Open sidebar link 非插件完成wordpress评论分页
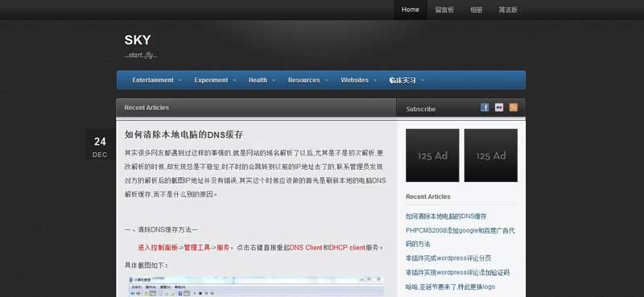The height and width of the screenshot is (297, 644). [x=448, y=258]
